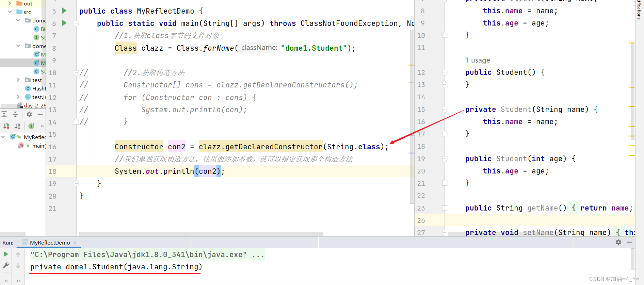Screen dimensions: 644x285
Task: Select the HashI class file in the tree
Action: click(x=35, y=88)
